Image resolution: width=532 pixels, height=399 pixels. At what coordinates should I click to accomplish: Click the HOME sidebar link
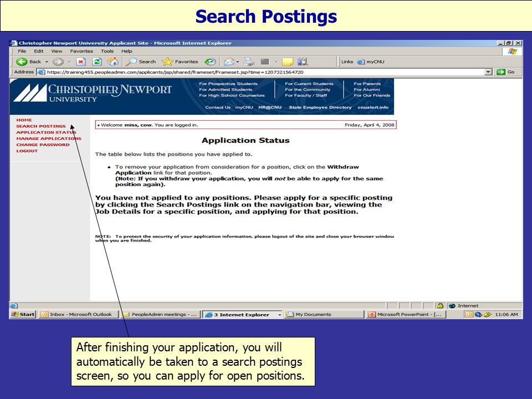24,120
